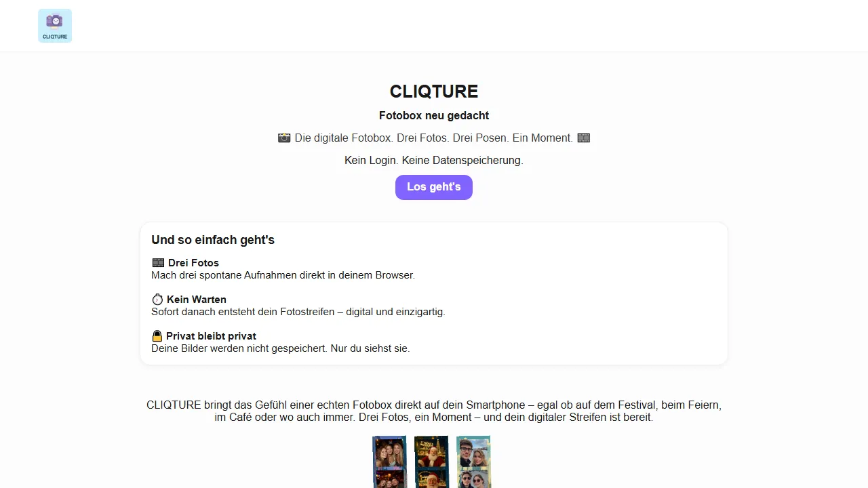Click the "Und so einfach geht's" heading
Screen dimensions: 868x488
(x=213, y=239)
